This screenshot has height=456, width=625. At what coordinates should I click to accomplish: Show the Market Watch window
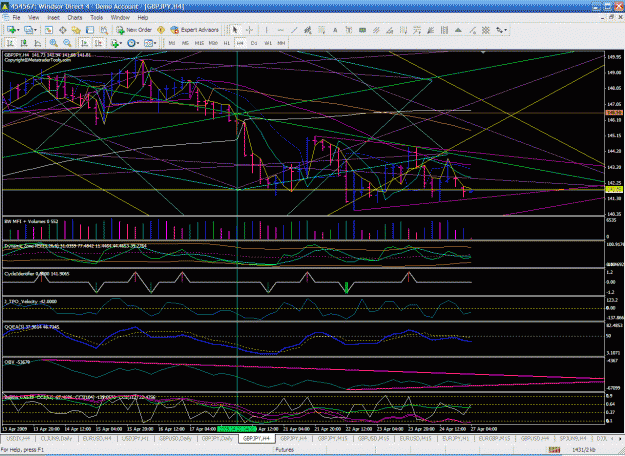tap(49, 30)
